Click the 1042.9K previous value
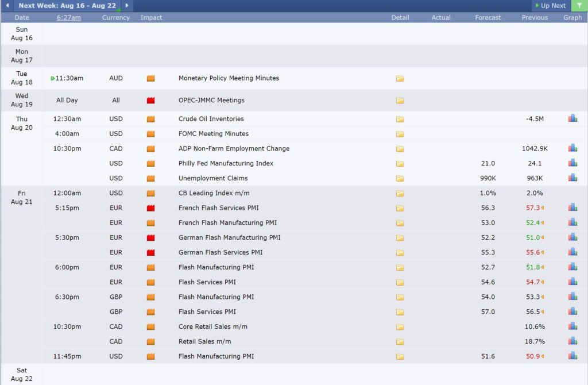Image resolution: width=588 pixels, height=385 pixels. (535, 149)
